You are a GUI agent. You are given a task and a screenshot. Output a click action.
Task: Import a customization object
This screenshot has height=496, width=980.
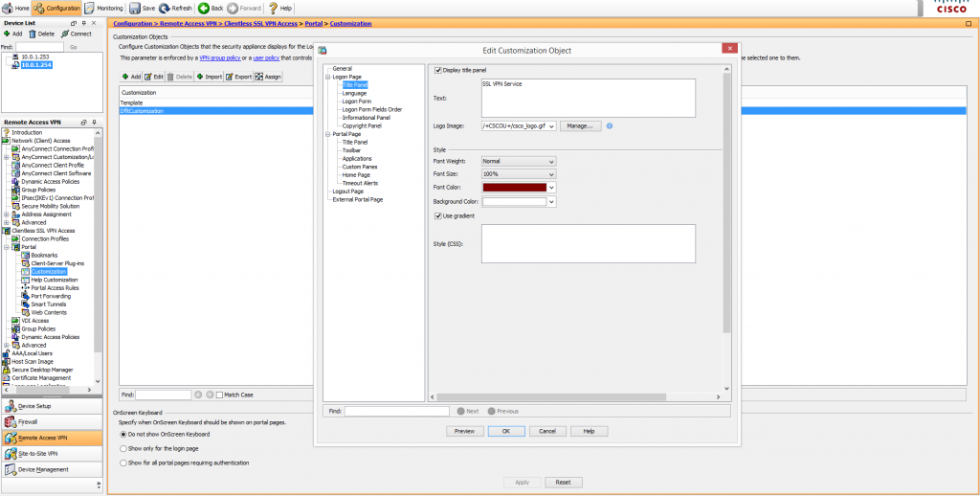pyautogui.click(x=209, y=77)
